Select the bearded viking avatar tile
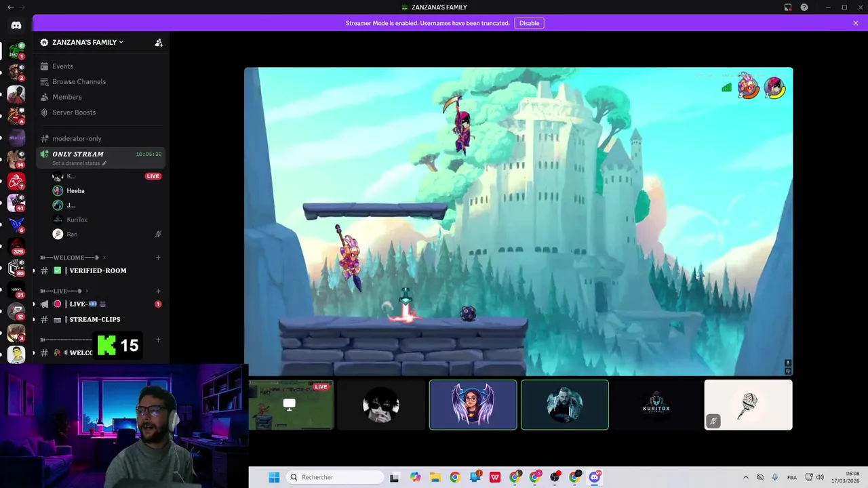Viewport: 868px width, 488px height. pos(564,405)
